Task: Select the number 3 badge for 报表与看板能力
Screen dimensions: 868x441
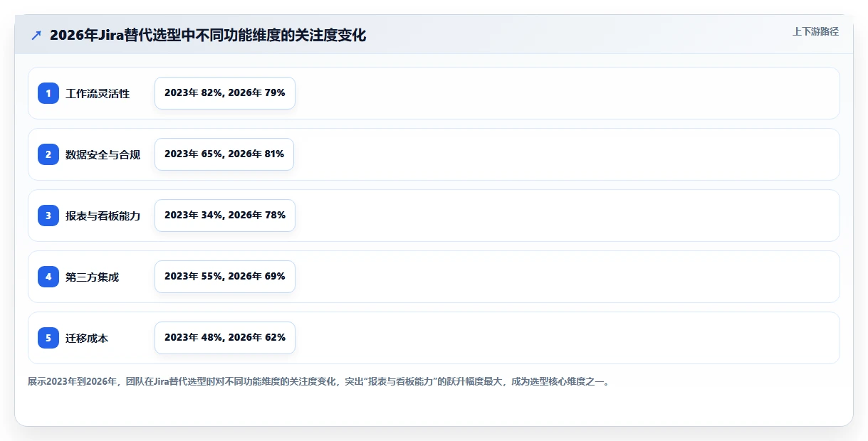Action: point(48,216)
